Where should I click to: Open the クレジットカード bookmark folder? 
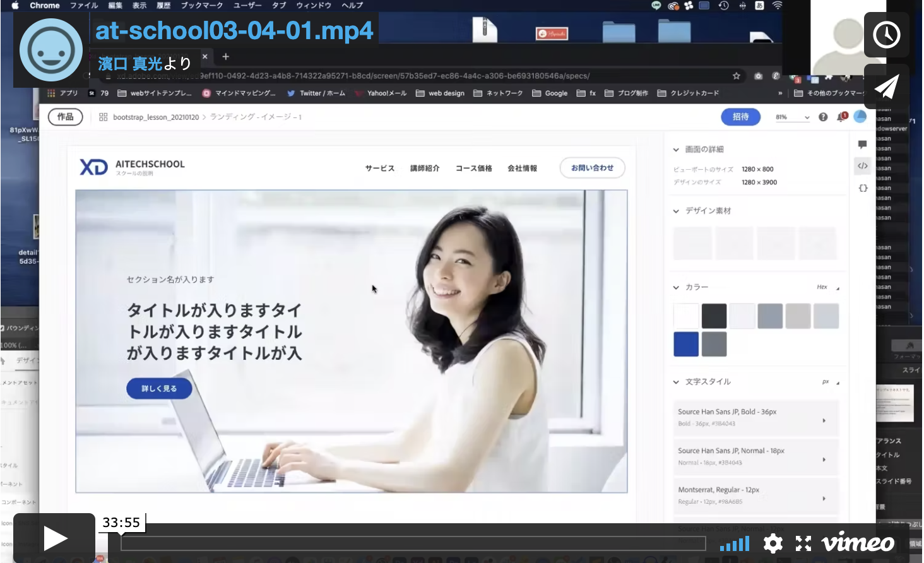[688, 93]
